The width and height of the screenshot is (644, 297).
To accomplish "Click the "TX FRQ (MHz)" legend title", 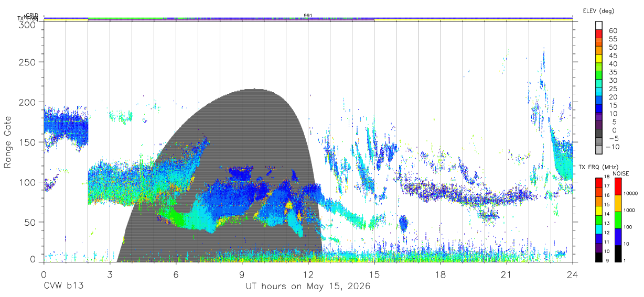I will 598,167.
